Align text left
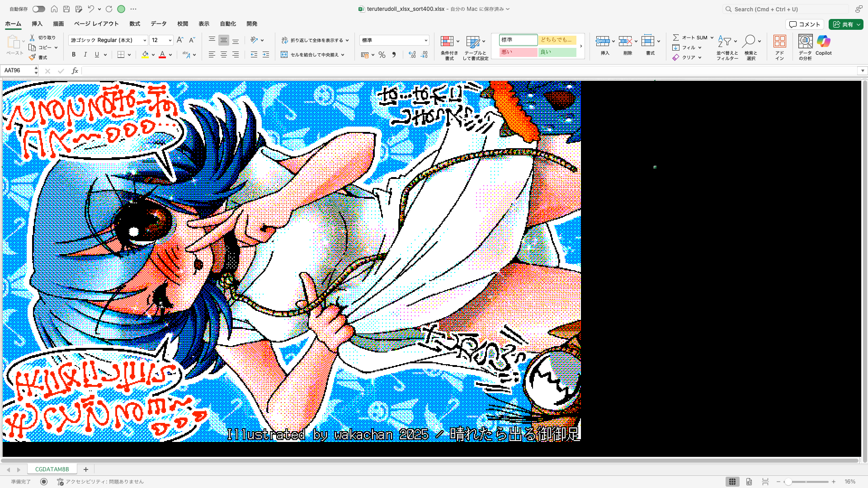Image resolution: width=868 pixels, height=488 pixels. click(212, 55)
